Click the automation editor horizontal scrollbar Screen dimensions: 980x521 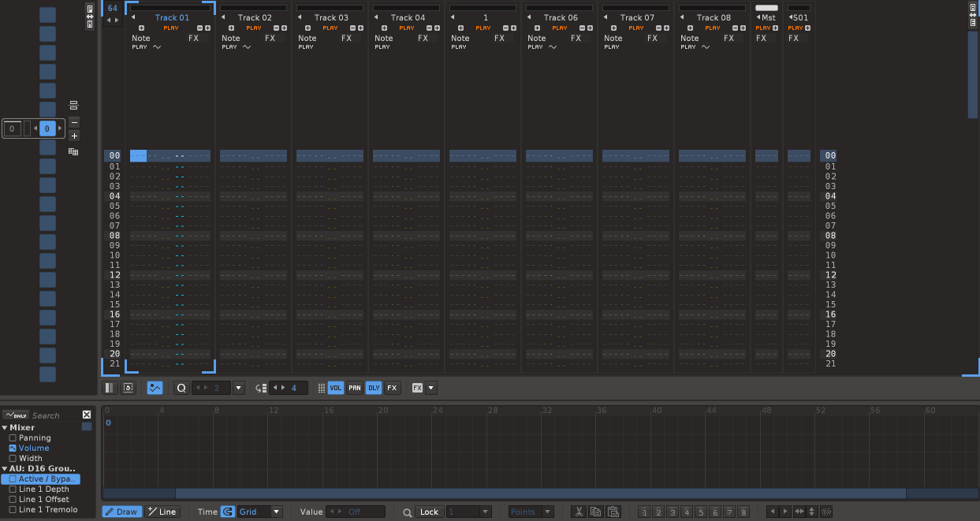click(540, 493)
